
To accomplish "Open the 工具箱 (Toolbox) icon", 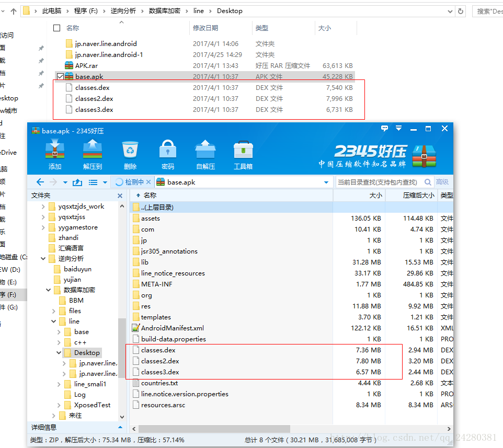I will 243,150.
